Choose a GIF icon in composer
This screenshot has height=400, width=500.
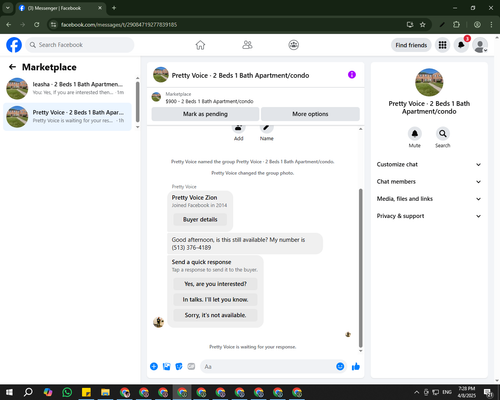[191, 367]
